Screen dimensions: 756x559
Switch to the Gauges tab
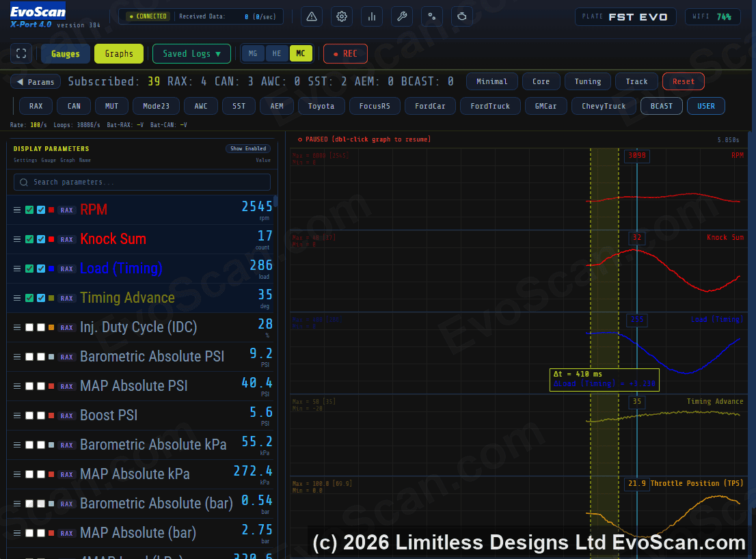(66, 53)
